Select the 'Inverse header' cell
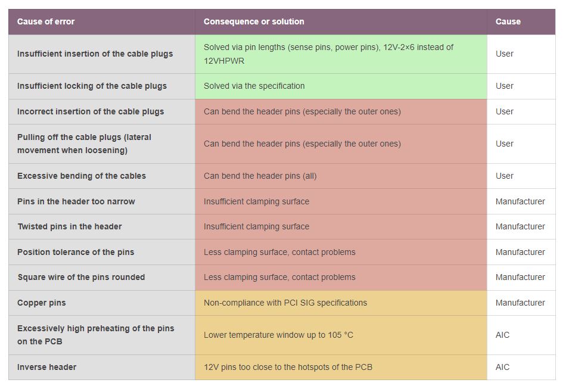The image size is (566, 392). pos(102,367)
